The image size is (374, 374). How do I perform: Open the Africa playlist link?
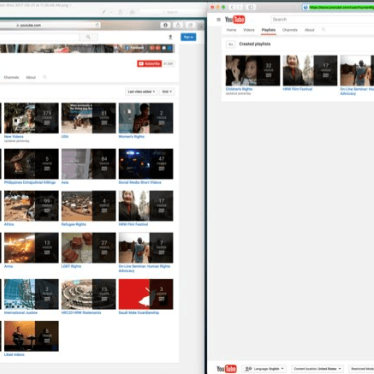(x=9, y=224)
